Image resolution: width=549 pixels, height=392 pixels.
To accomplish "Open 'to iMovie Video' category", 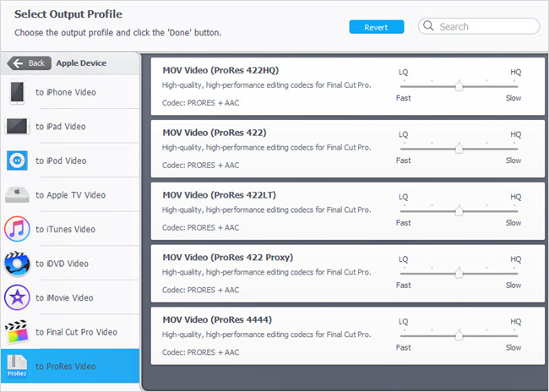I will tap(70, 297).
